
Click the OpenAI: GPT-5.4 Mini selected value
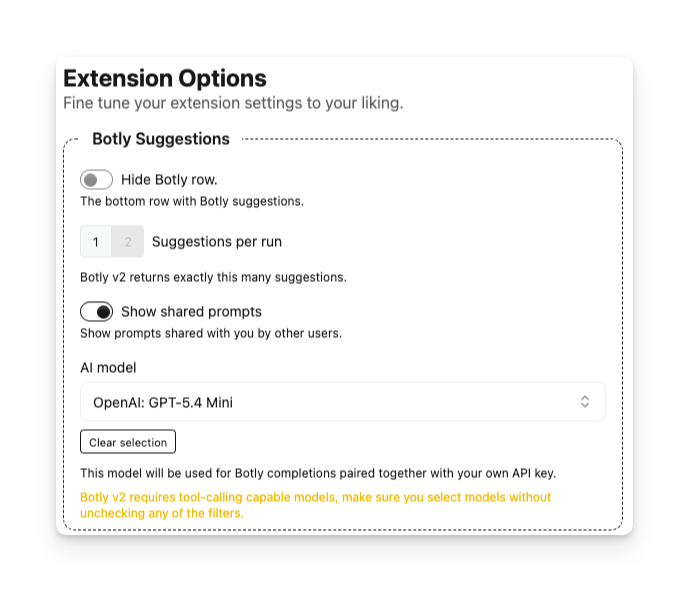pyautogui.click(x=163, y=403)
